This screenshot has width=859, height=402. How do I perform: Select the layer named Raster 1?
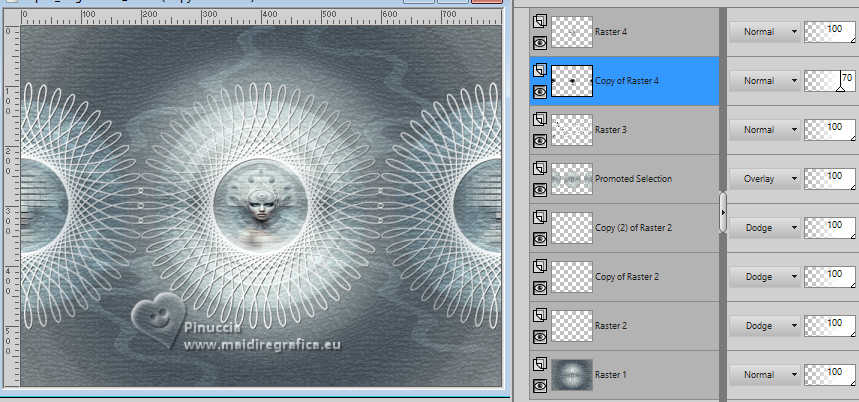611,375
